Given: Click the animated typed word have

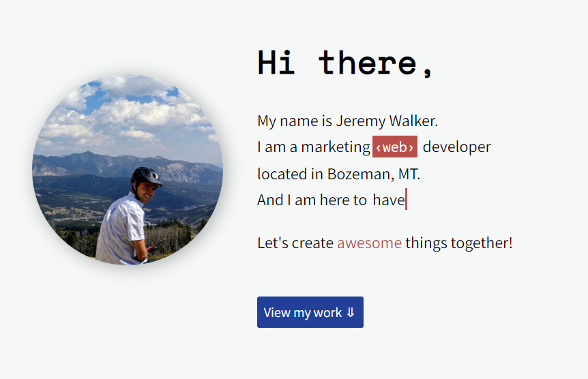Looking at the screenshot, I should tap(389, 200).
